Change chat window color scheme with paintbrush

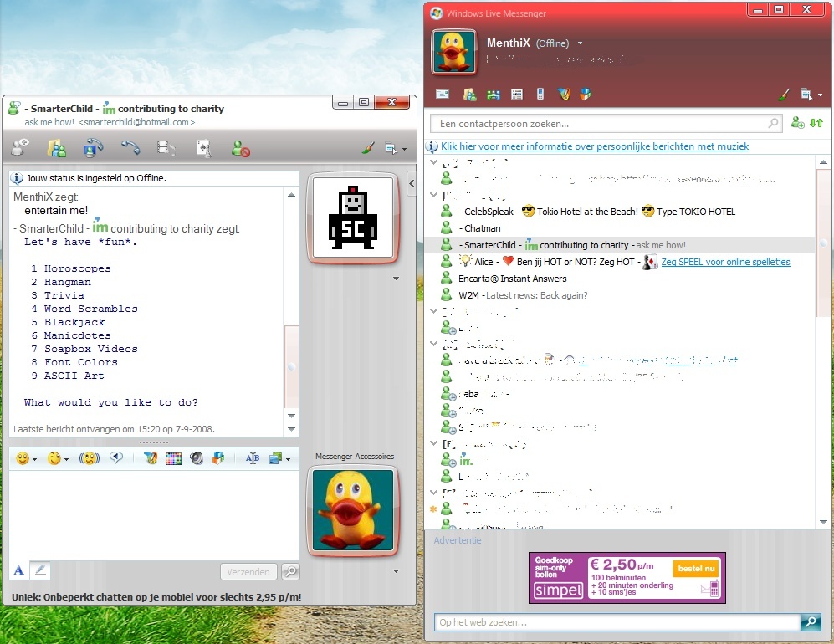pos(367,148)
